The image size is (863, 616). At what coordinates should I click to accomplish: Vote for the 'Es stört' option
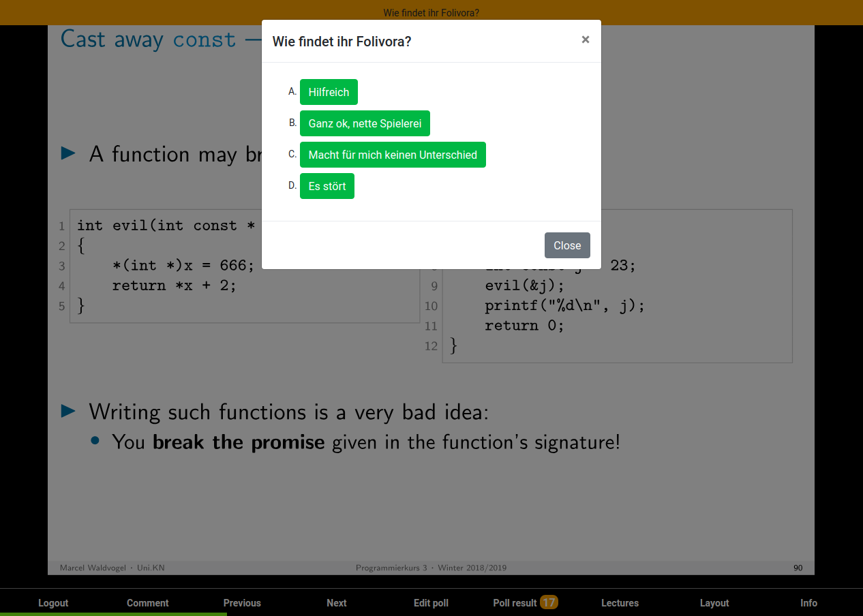(327, 186)
